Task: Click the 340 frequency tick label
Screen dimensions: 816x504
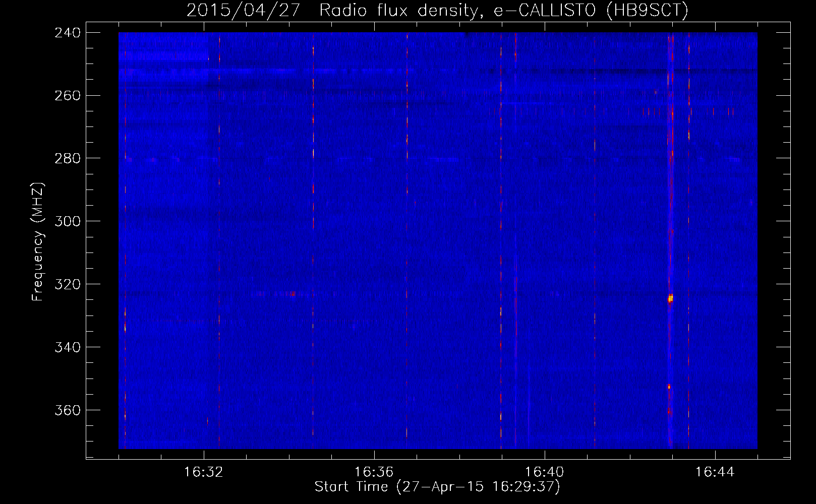Action: point(68,348)
